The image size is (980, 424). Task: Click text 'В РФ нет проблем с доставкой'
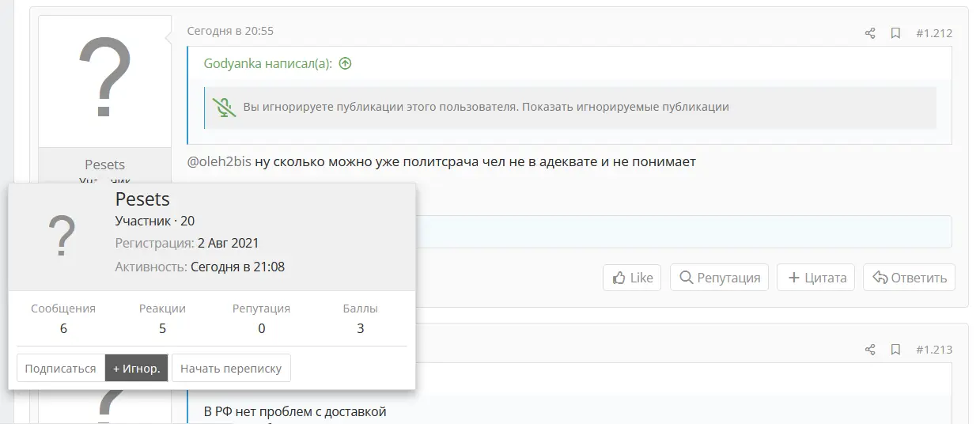coord(294,412)
